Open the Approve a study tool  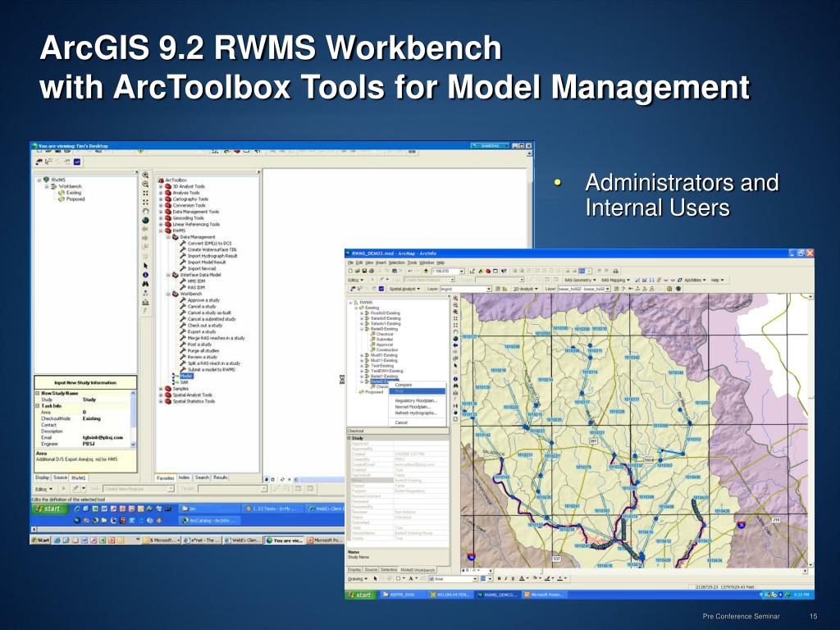[200, 300]
